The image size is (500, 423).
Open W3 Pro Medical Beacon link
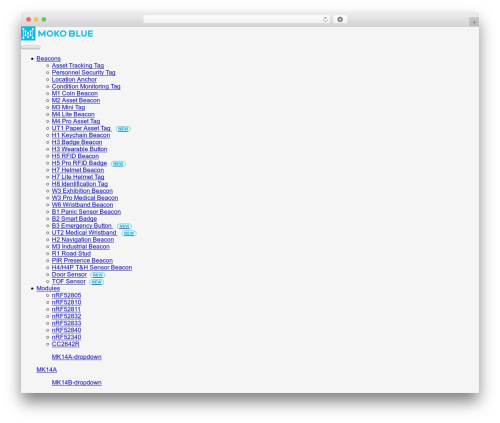point(85,198)
